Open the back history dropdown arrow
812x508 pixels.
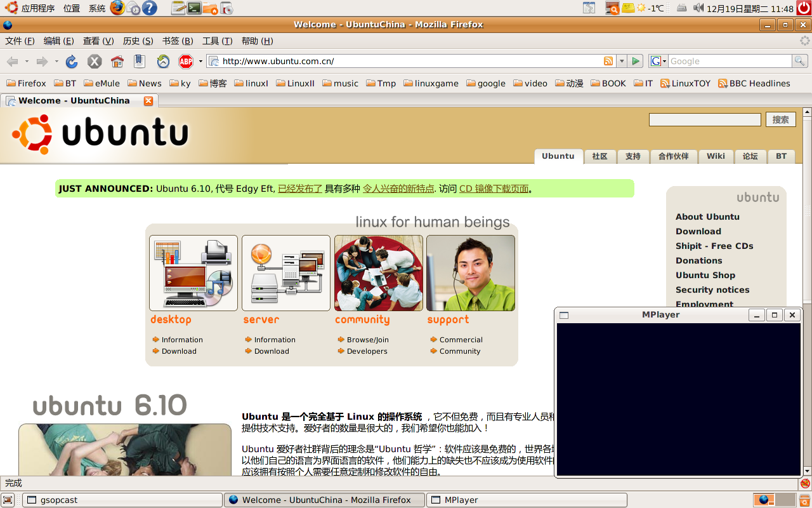pos(27,61)
